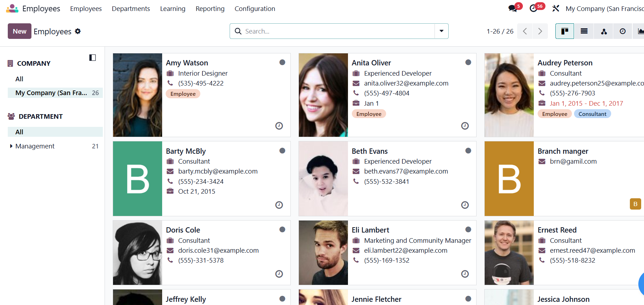Open the Configuration menu
Viewport: 644px width, 305px height.
[255, 8]
